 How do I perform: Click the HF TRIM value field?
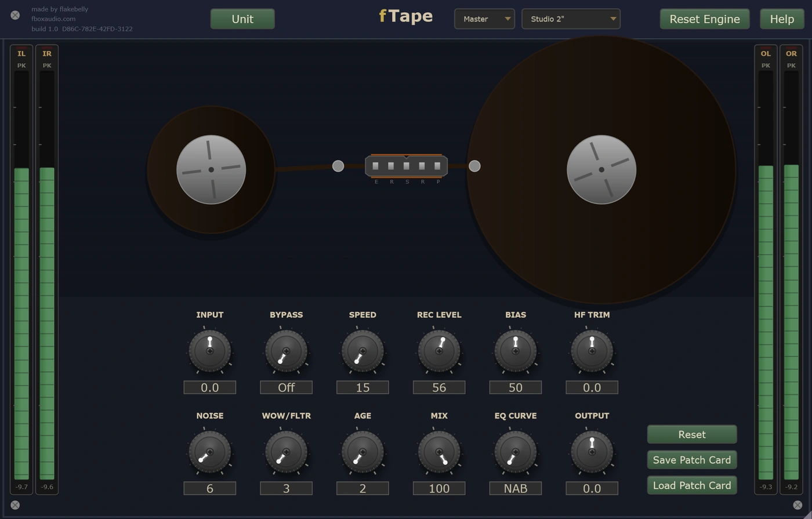pos(592,387)
